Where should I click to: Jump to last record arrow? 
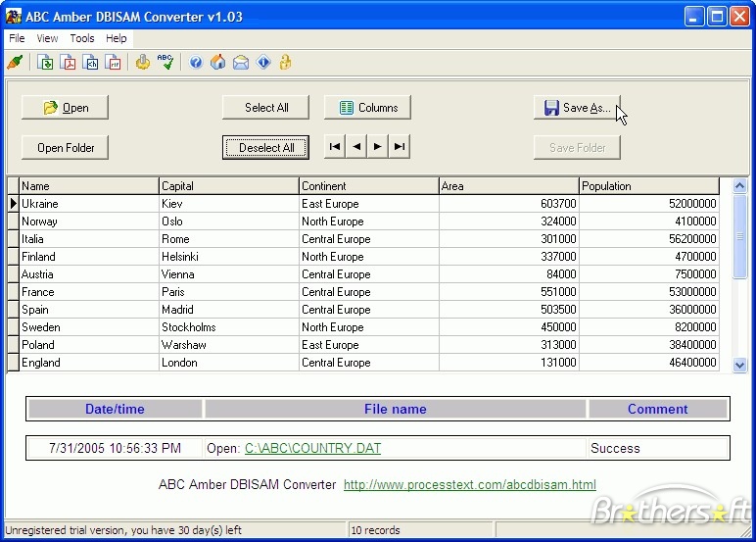(400, 147)
